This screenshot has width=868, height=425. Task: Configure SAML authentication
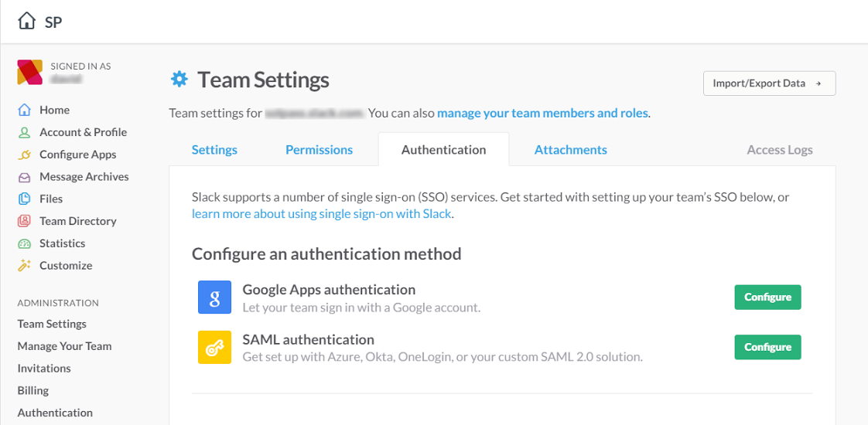point(767,347)
